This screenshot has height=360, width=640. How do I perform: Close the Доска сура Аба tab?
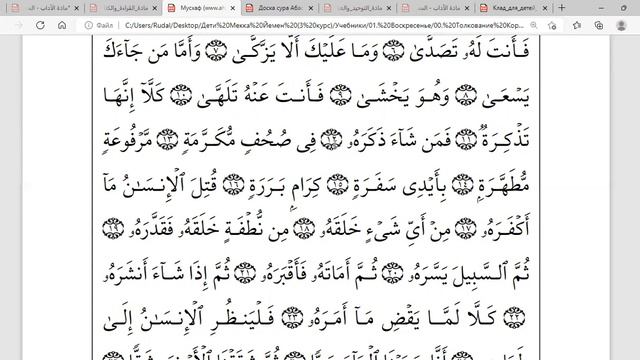[x=311, y=8]
